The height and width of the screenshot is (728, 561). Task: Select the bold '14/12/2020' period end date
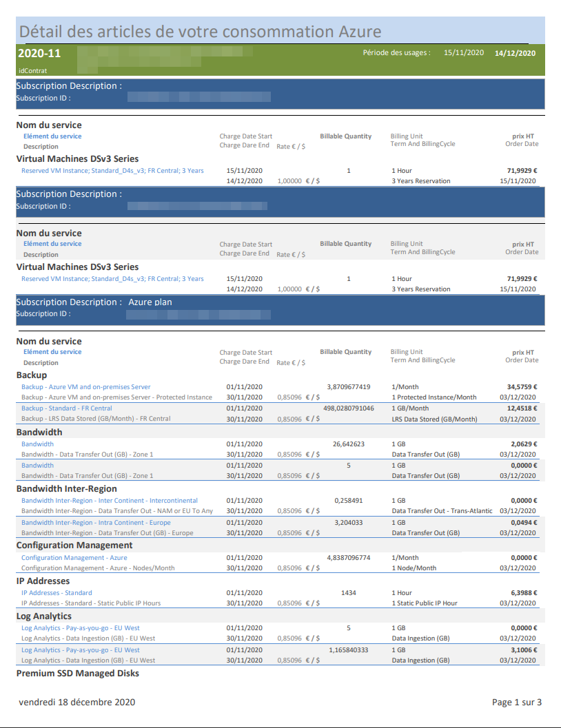515,54
